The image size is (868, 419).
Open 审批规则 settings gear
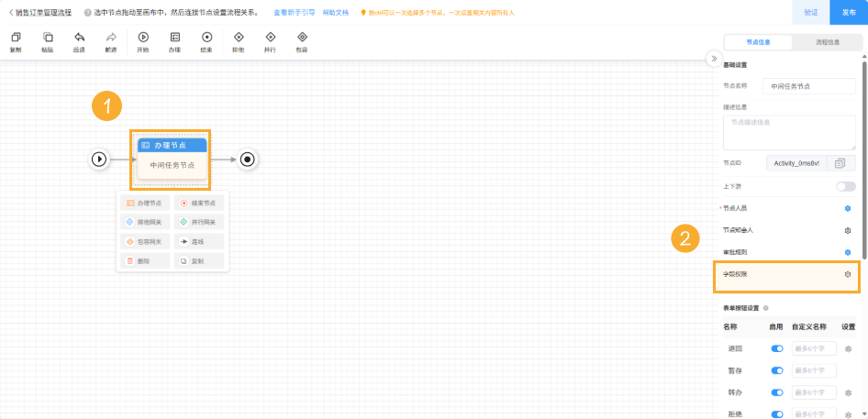[847, 252]
